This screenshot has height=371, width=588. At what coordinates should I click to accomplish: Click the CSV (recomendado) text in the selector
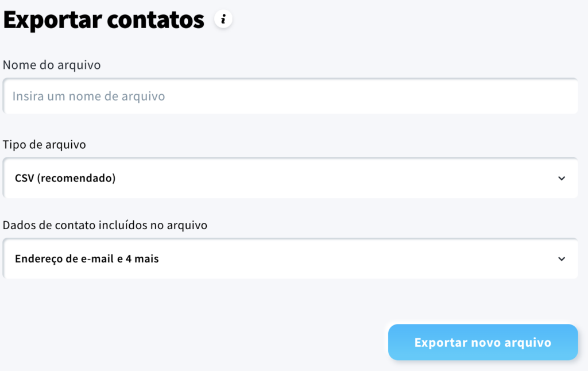(x=65, y=178)
